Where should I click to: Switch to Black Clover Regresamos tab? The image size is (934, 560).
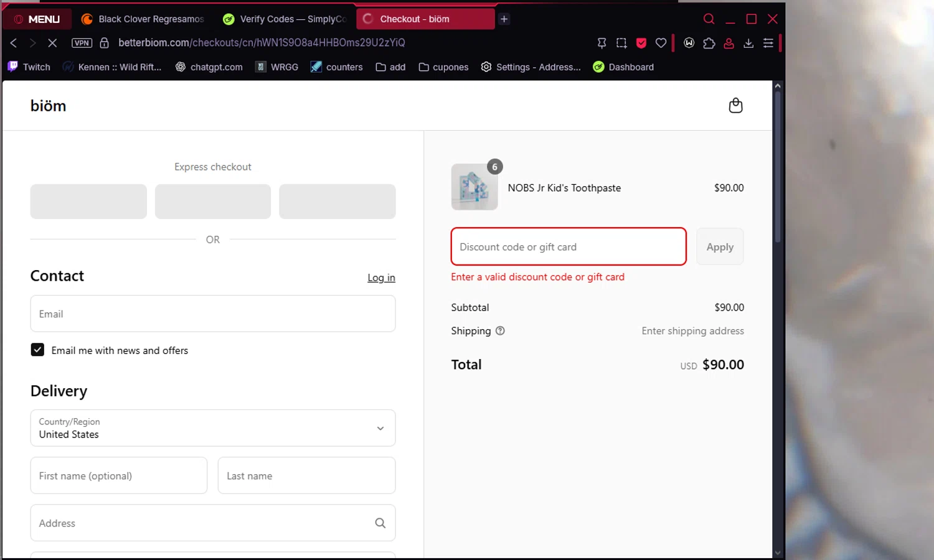coord(143,19)
